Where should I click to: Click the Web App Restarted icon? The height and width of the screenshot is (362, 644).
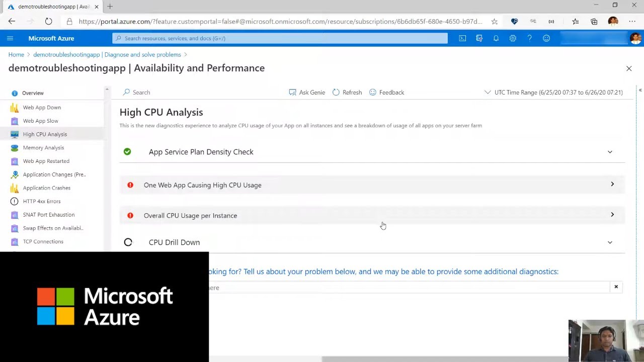[x=15, y=161]
